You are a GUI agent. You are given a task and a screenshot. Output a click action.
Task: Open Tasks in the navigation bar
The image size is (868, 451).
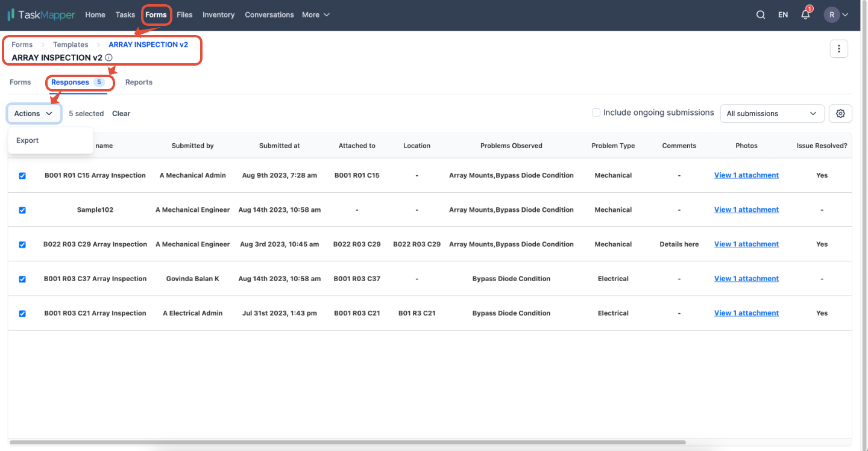125,14
